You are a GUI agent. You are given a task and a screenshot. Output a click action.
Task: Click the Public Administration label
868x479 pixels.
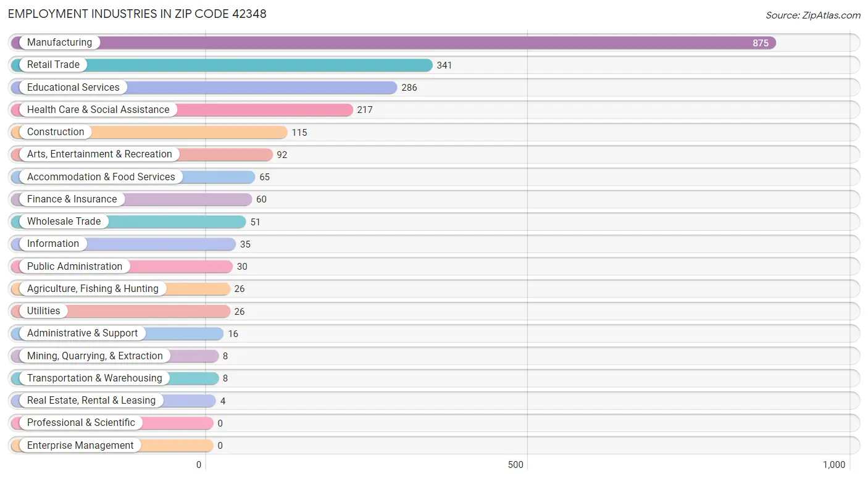coord(75,266)
